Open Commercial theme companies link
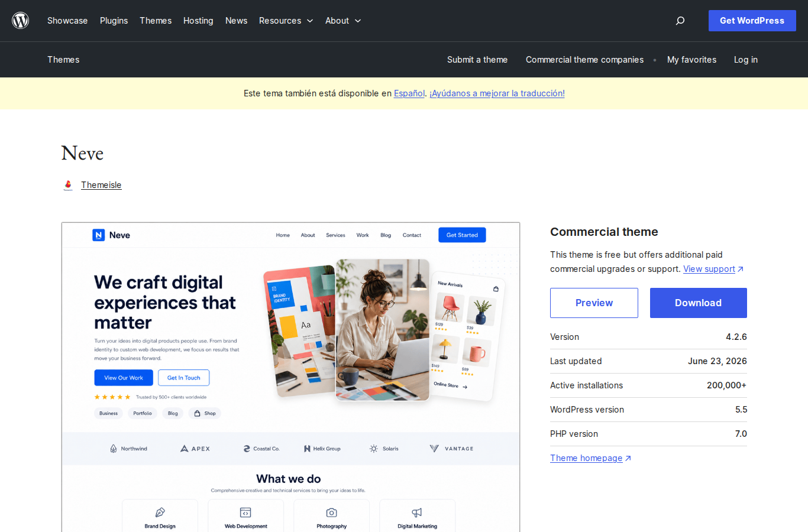The width and height of the screenshot is (808, 532). (584, 60)
